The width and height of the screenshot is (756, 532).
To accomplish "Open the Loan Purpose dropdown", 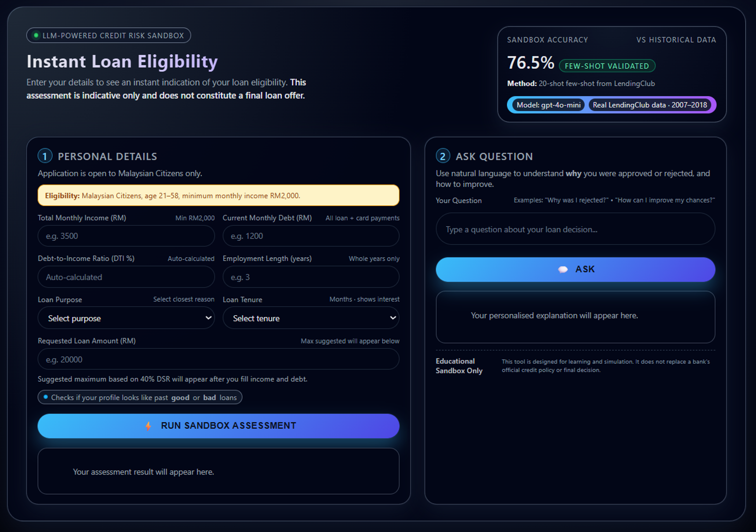I will pos(126,318).
